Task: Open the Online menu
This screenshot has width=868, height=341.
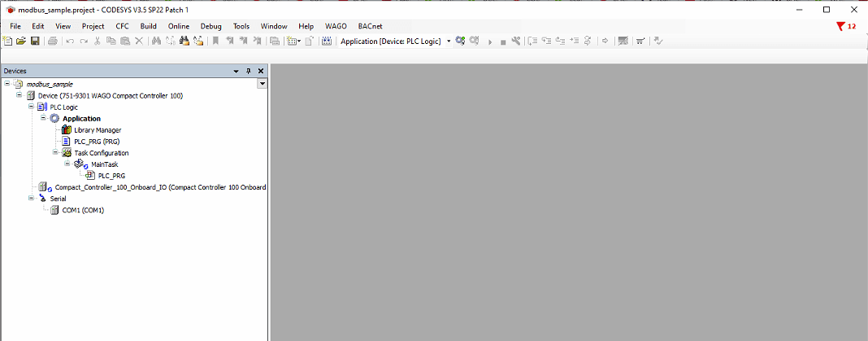Action: click(179, 26)
